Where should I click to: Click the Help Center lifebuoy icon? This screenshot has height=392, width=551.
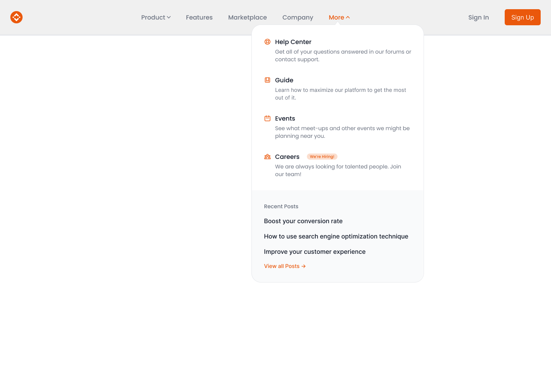tap(267, 41)
